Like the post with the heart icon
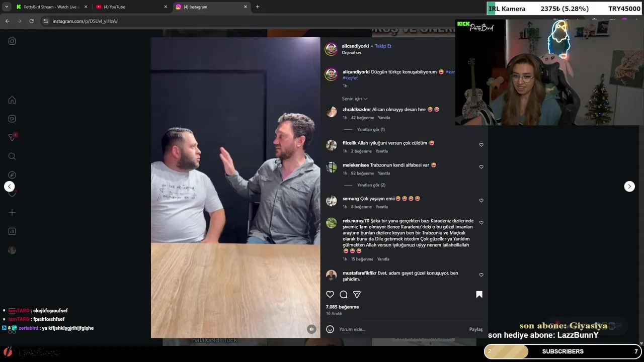 coord(330,295)
